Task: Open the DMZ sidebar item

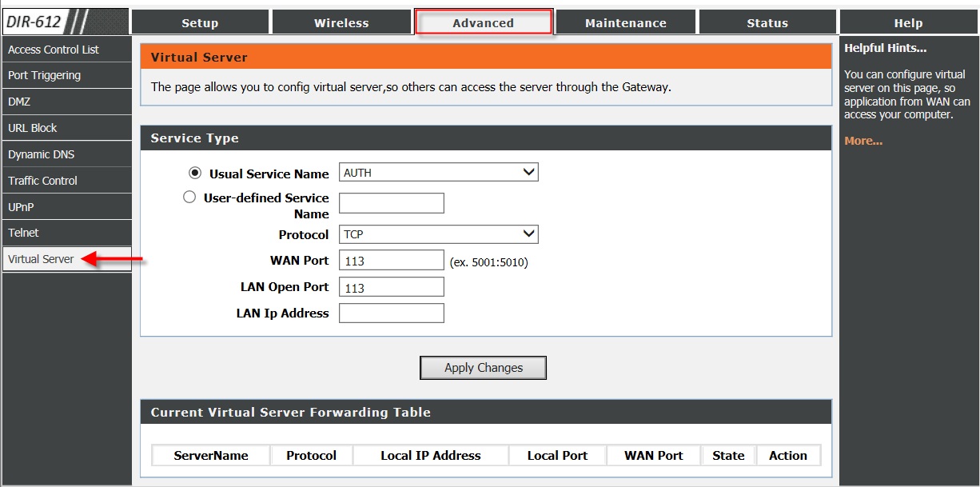Action: [x=66, y=102]
